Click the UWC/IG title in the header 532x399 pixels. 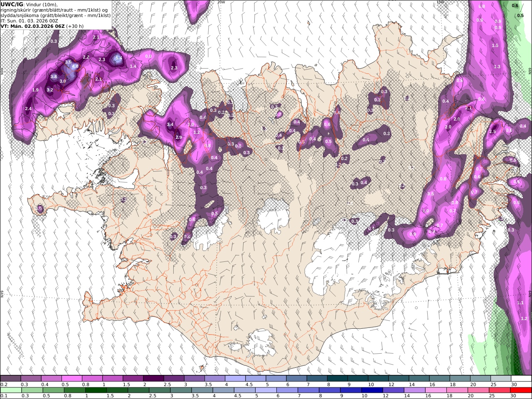[12, 4]
